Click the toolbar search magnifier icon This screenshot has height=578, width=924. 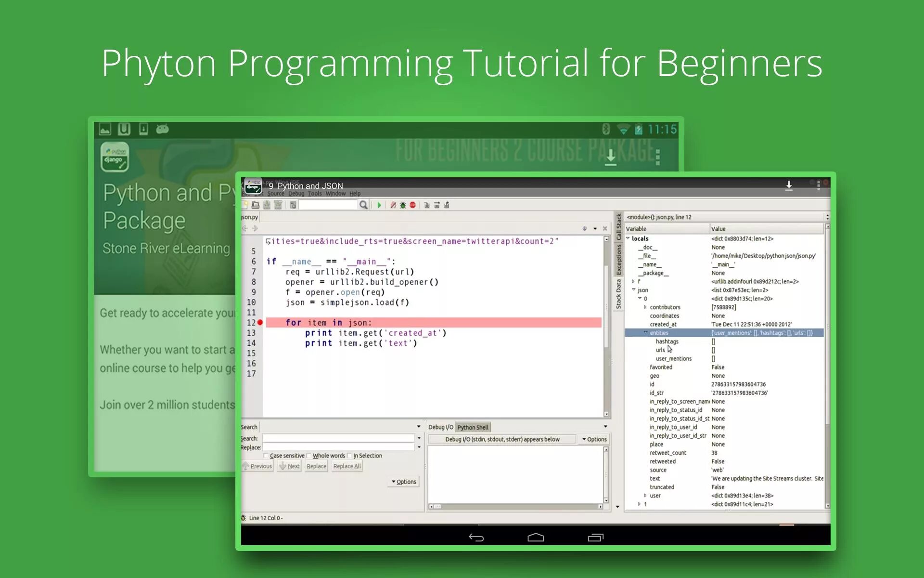(363, 205)
